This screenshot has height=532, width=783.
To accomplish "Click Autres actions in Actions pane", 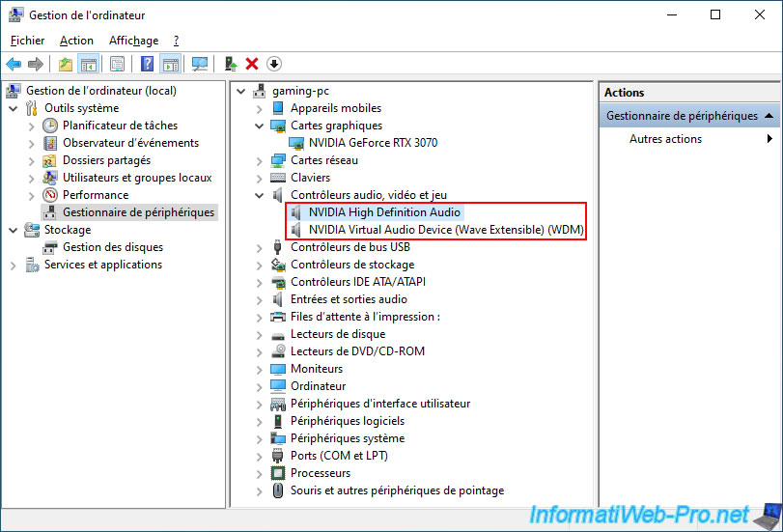I will pyautogui.click(x=665, y=139).
